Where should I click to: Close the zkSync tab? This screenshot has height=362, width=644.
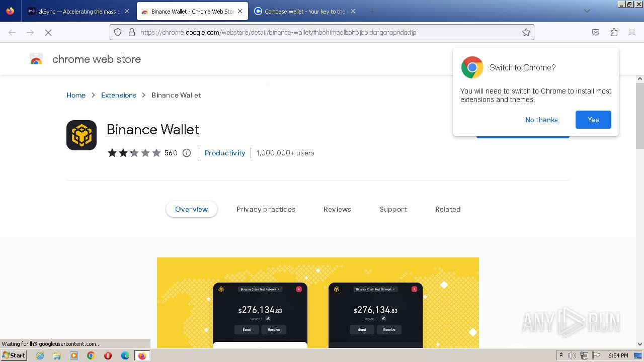pyautogui.click(x=126, y=11)
